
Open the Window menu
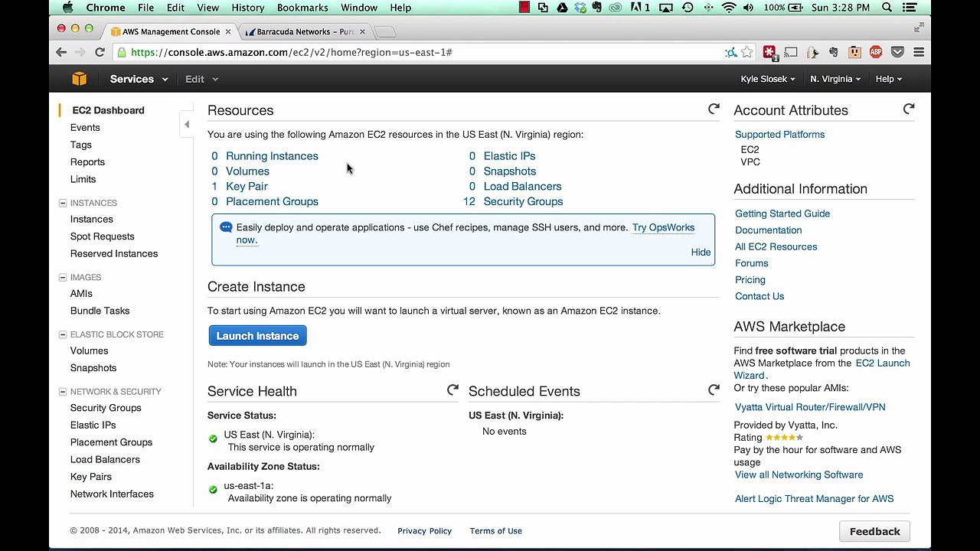(358, 8)
